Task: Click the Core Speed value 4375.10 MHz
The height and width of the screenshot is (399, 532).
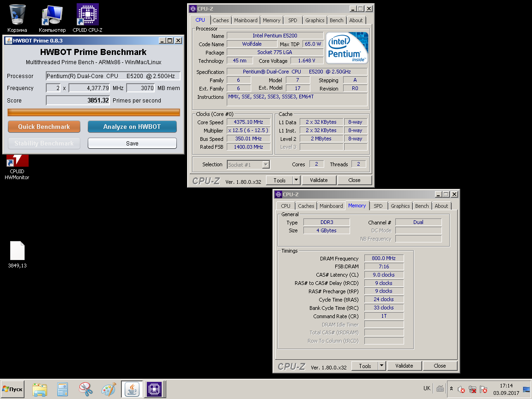Action: coord(249,122)
